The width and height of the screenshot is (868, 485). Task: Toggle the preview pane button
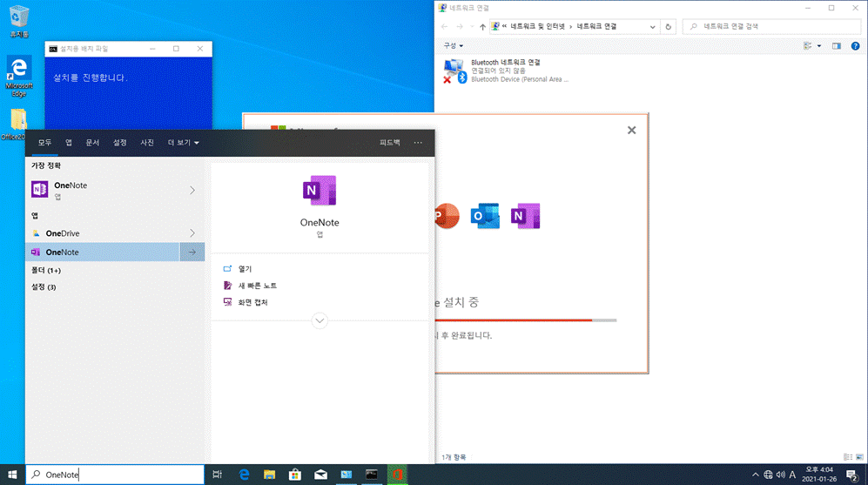(837, 46)
